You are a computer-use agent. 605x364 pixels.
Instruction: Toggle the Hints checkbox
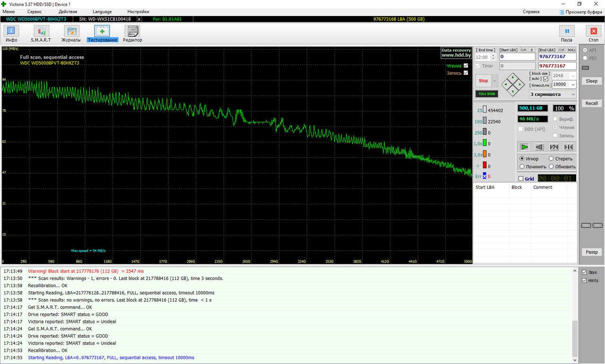coord(585,280)
